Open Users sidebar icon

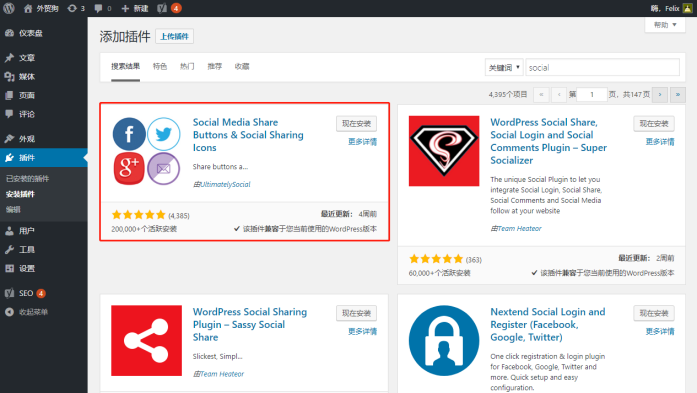(x=9, y=231)
